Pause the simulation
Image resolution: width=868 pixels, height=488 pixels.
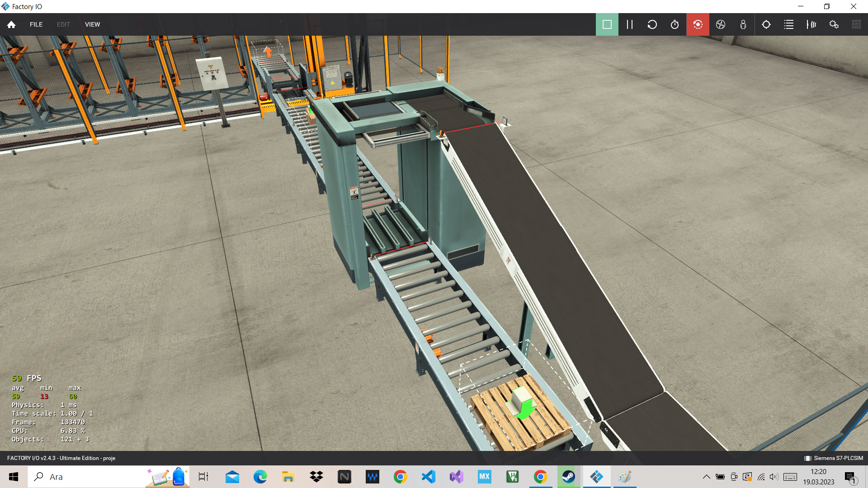tap(629, 24)
